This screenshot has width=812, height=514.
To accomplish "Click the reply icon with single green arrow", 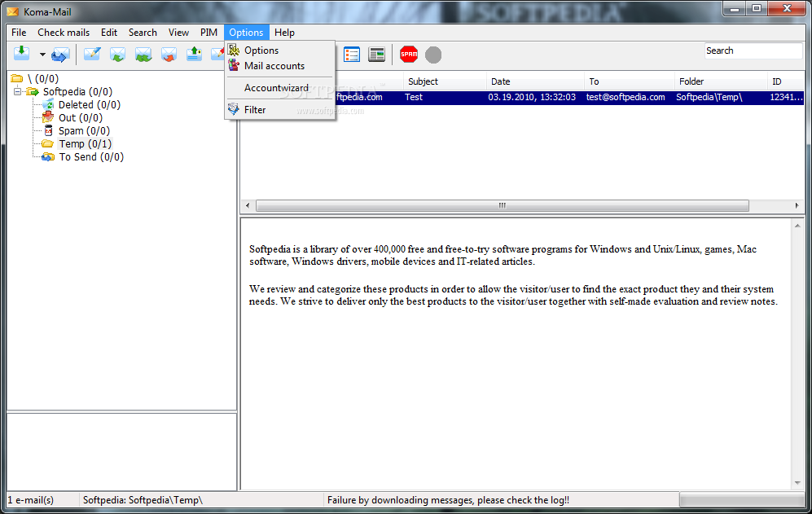I will click(117, 55).
